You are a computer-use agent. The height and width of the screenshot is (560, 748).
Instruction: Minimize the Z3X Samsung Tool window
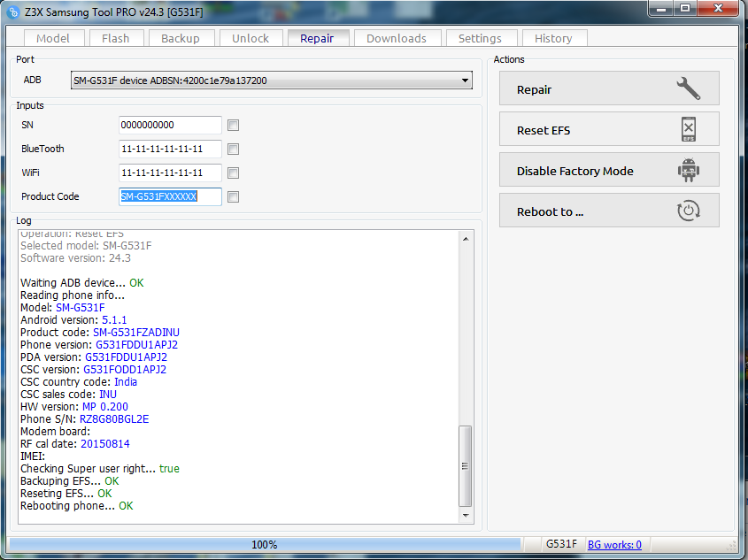[661, 8]
